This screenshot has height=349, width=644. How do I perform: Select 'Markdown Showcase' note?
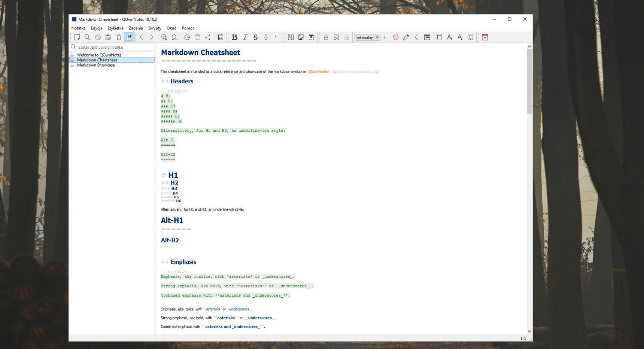96,65
